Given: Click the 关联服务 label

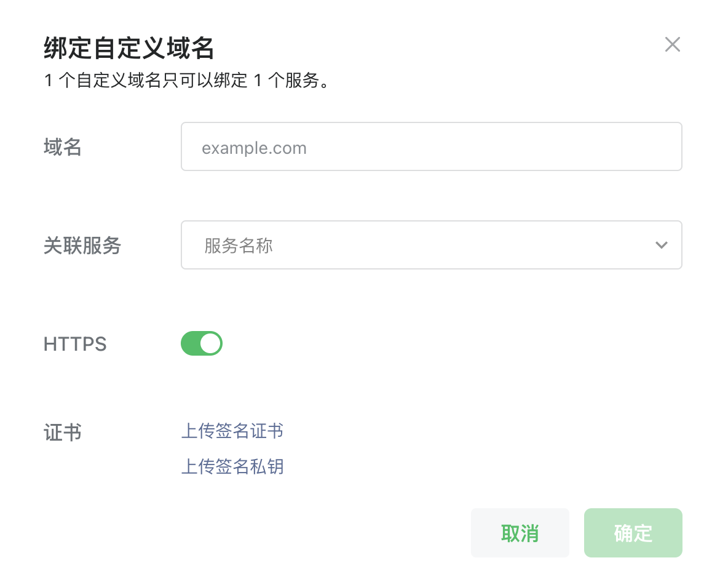Looking at the screenshot, I should click(82, 246).
